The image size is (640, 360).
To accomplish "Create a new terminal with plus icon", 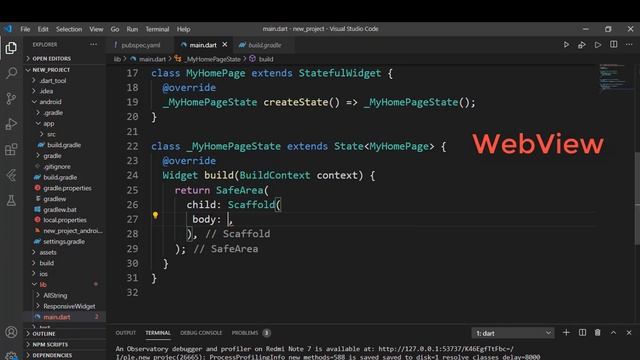I will pos(566,333).
